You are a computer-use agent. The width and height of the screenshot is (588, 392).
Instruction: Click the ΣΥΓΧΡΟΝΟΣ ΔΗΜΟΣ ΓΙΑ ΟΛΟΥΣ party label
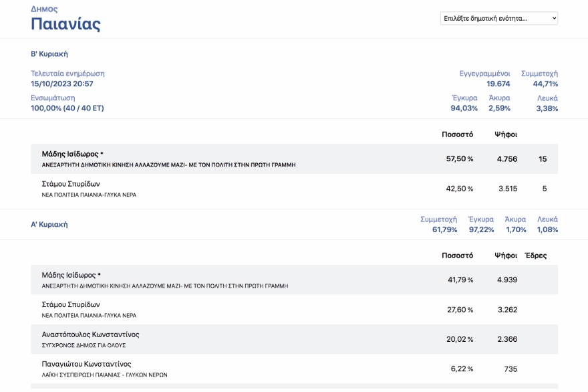coord(84,345)
